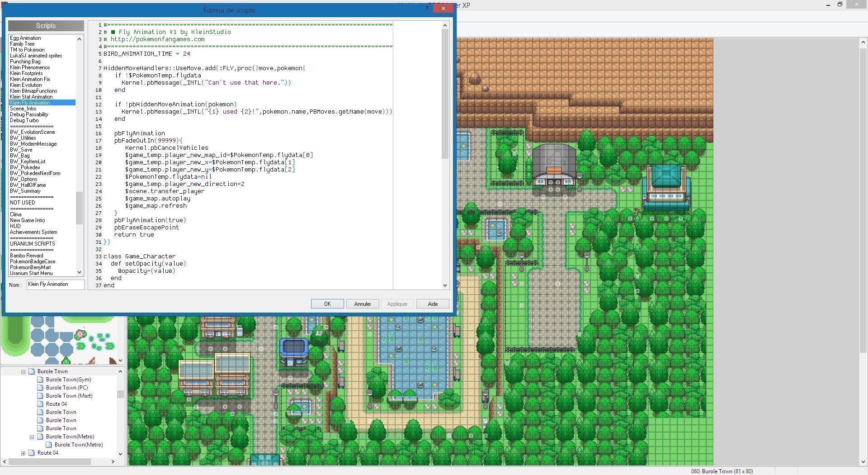Click the class Game_Character code line
Viewport: 868px width, 475px height.
139,256
